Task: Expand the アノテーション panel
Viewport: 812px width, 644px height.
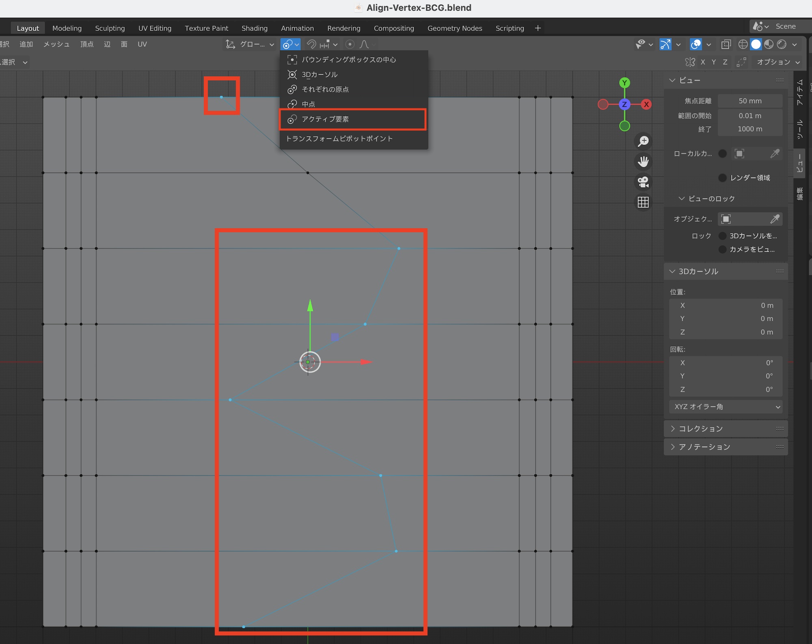Action: pos(704,447)
